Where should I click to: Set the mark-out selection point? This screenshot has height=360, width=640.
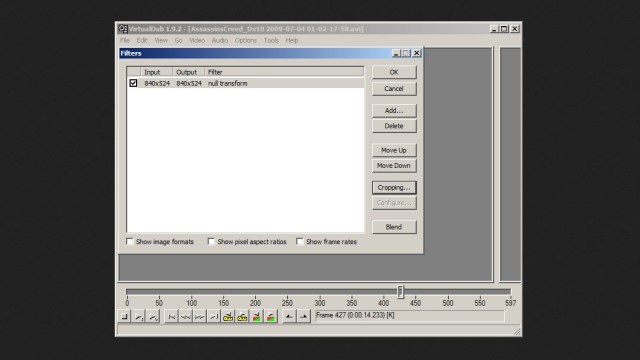click(303, 317)
